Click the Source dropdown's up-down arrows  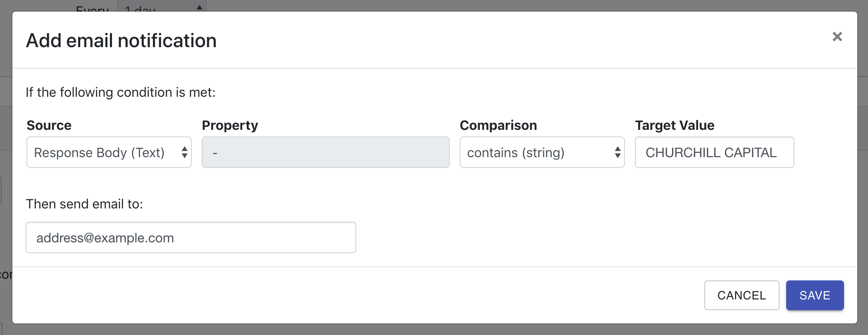point(184,153)
